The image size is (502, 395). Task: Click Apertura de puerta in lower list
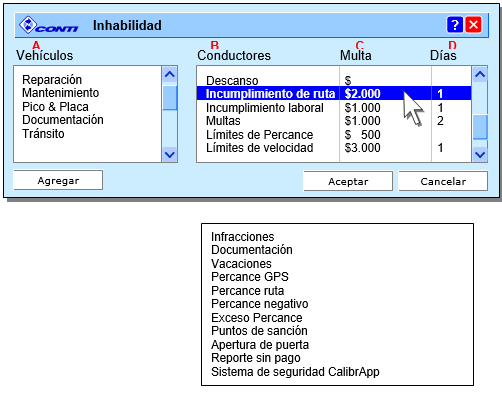click(x=260, y=345)
